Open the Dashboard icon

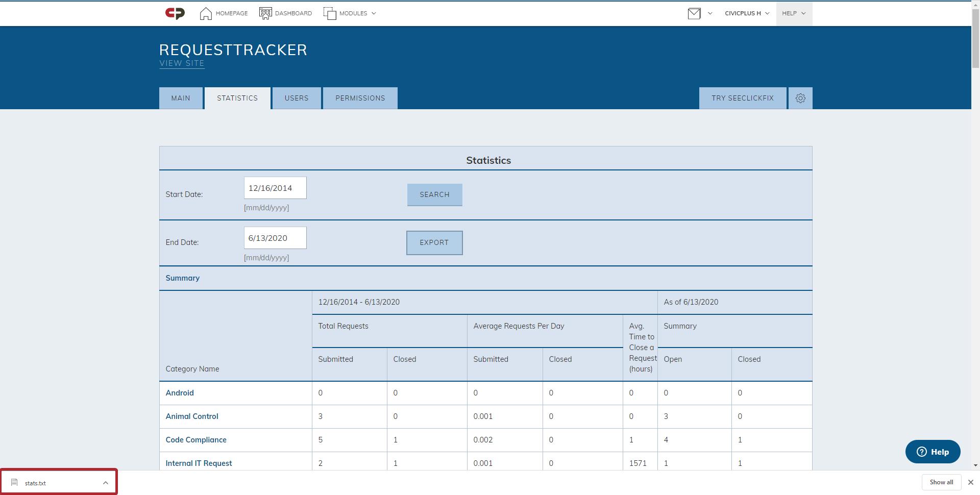coord(265,13)
